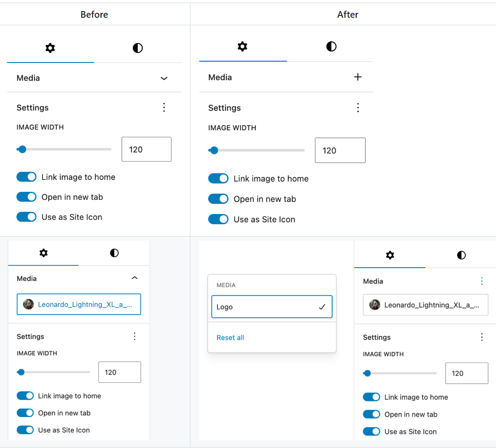
Task: Select Logo from the Media dropdown menu
Action: (272, 307)
